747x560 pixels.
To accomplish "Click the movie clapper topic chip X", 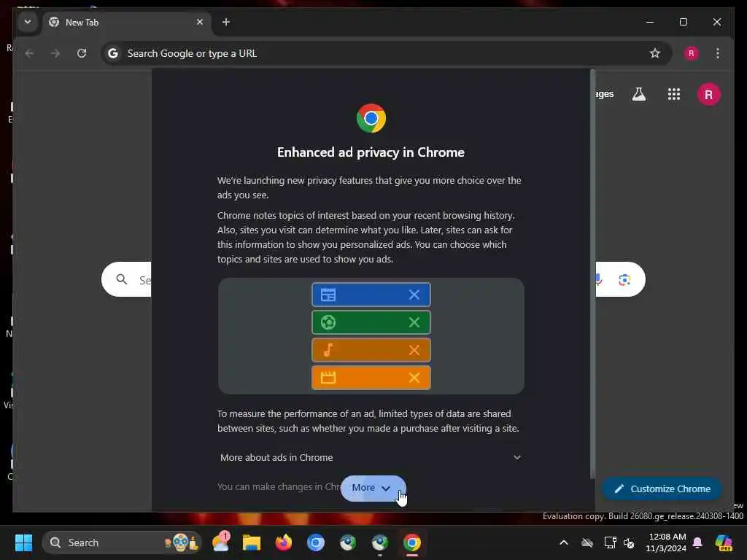I will coord(414,378).
